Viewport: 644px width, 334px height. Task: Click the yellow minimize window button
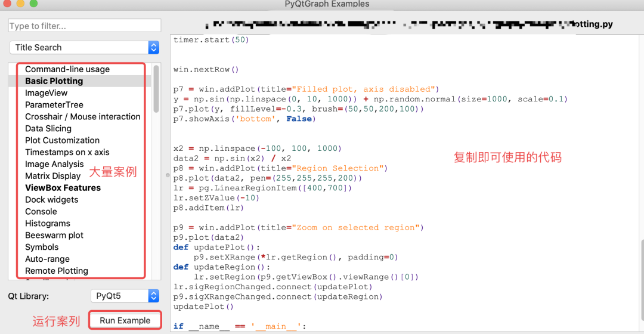[20, 3]
